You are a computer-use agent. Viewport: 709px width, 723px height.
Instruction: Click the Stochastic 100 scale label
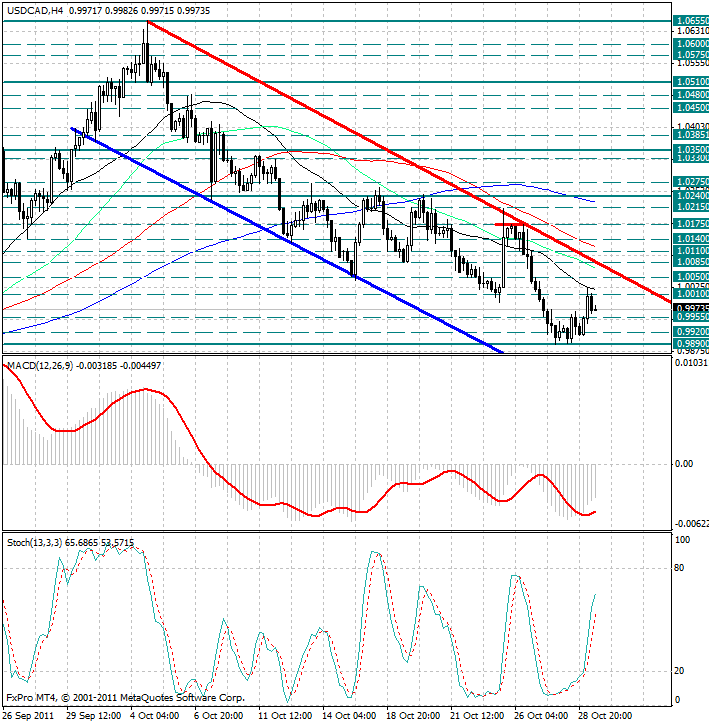click(x=682, y=540)
